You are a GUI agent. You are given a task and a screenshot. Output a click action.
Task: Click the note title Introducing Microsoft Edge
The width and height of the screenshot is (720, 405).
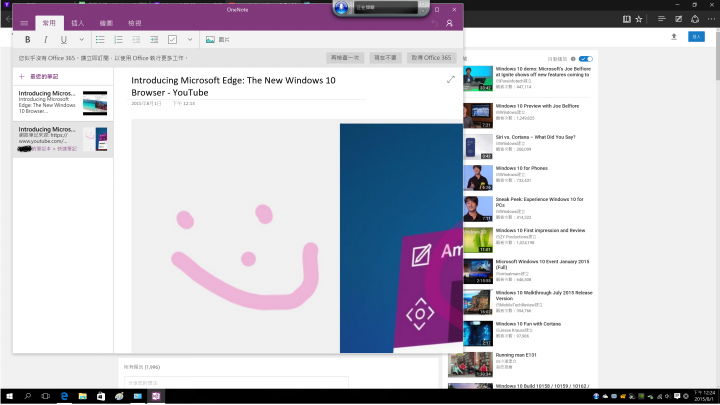[233, 86]
